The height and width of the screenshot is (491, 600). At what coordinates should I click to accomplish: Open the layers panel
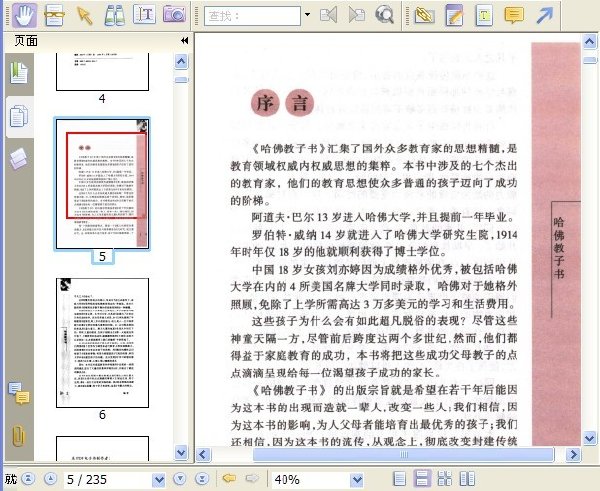pyautogui.click(x=19, y=158)
